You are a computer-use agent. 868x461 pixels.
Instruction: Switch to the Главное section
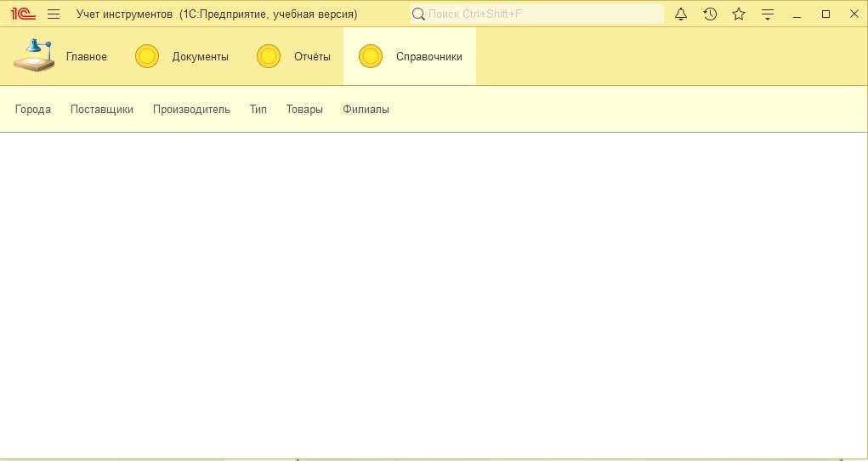click(x=87, y=56)
